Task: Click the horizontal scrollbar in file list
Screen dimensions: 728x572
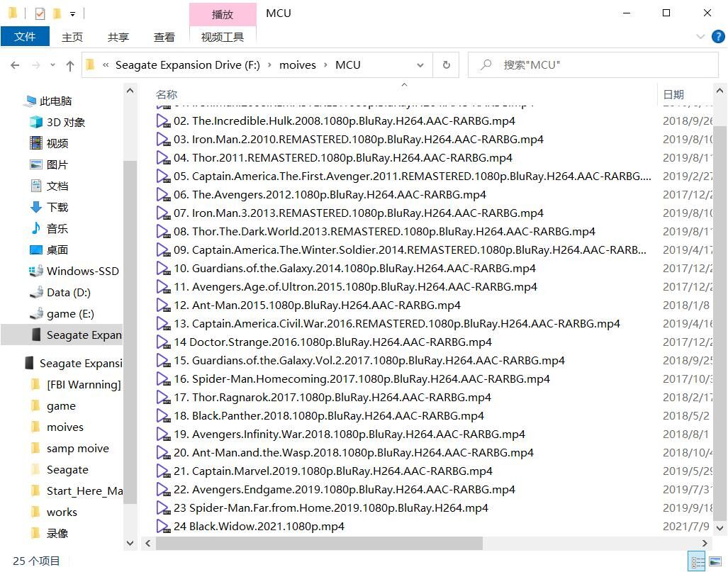Action: tap(319, 544)
